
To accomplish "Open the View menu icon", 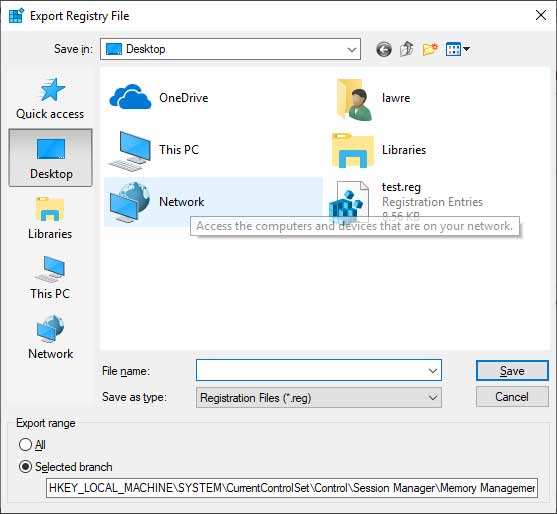I will pyautogui.click(x=453, y=49).
